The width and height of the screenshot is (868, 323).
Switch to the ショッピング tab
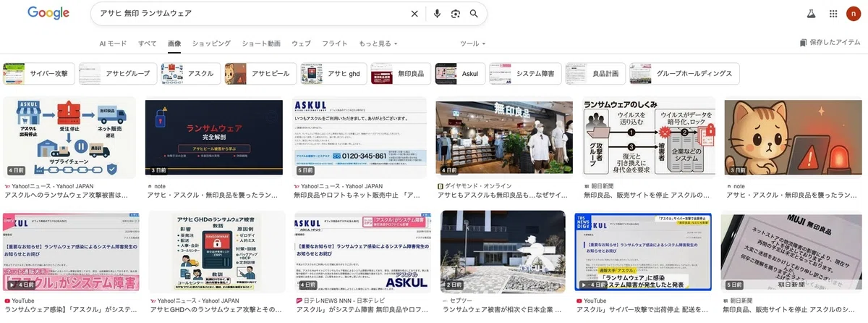click(211, 43)
